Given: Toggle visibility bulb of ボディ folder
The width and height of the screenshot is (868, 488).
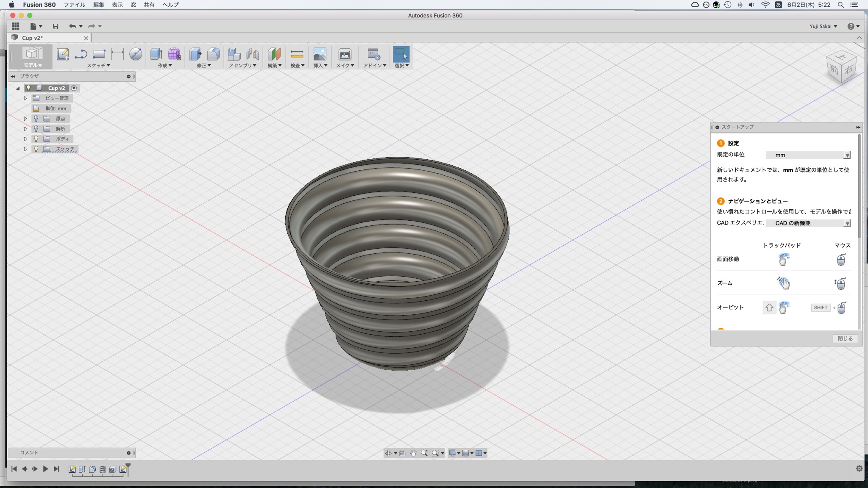Looking at the screenshot, I should click(36, 139).
